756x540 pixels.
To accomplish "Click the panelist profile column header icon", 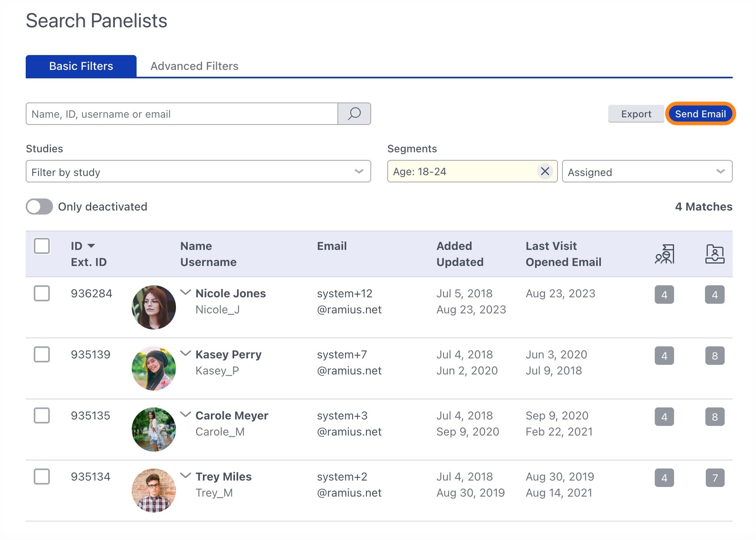I will coord(715,254).
